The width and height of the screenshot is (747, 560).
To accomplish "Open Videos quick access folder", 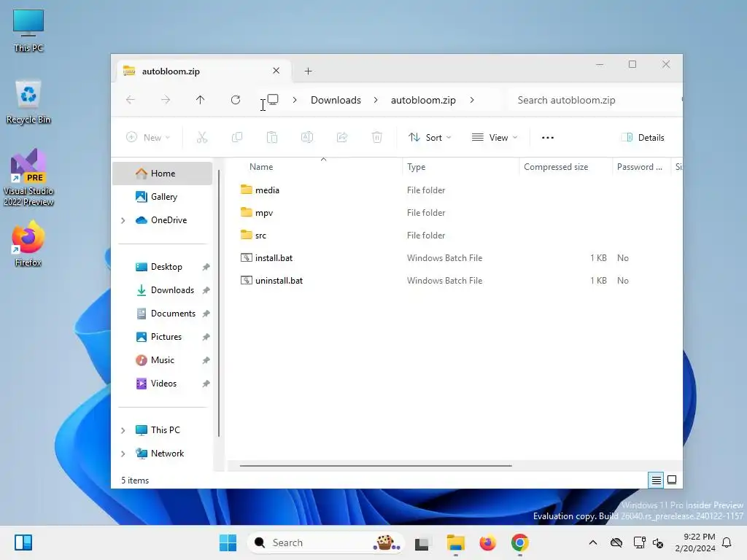I will [163, 384].
